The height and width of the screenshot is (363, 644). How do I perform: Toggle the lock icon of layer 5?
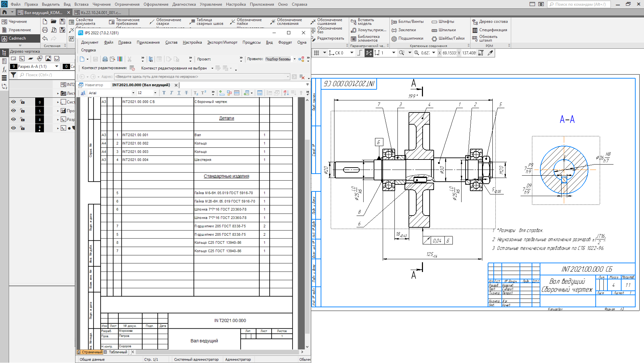coord(22,110)
